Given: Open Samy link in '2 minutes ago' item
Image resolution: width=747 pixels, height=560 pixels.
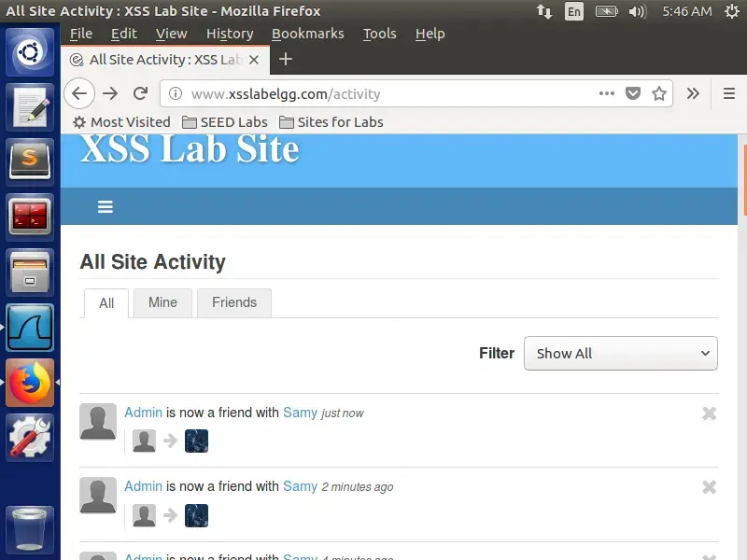Looking at the screenshot, I should [x=300, y=486].
